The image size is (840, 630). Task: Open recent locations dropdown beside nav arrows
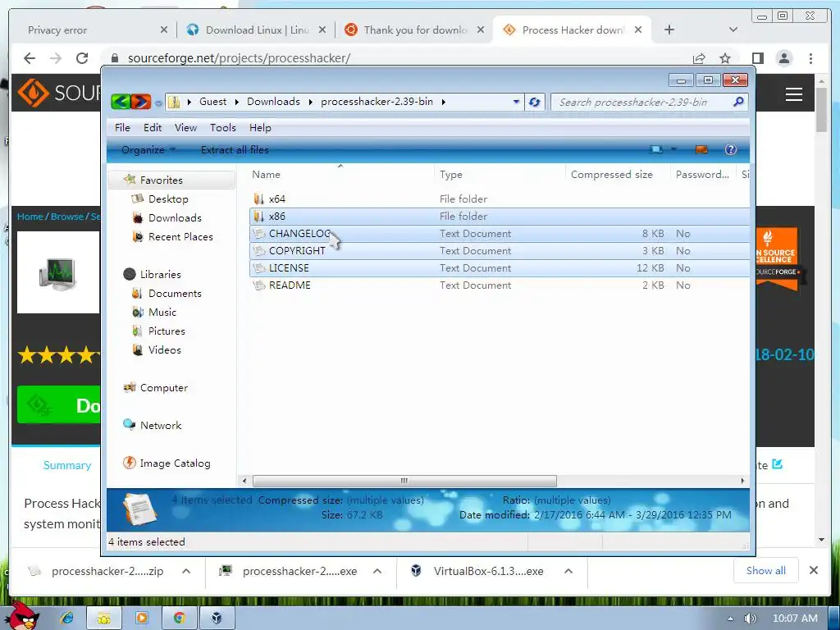coord(158,103)
